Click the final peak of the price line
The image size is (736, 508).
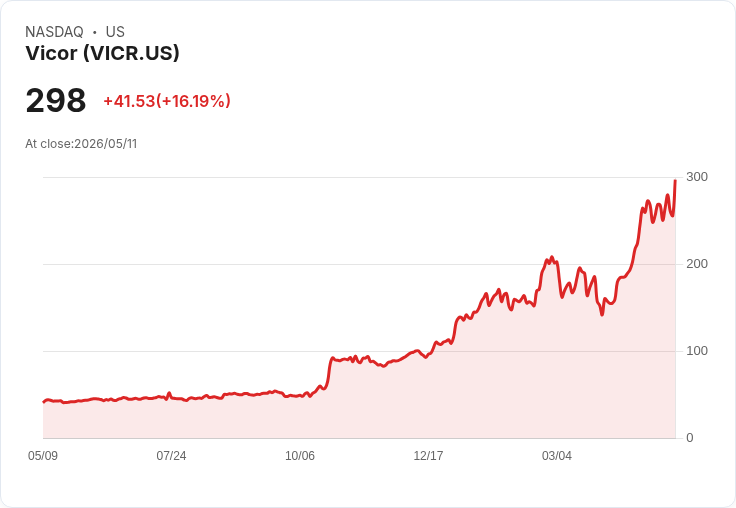point(675,180)
